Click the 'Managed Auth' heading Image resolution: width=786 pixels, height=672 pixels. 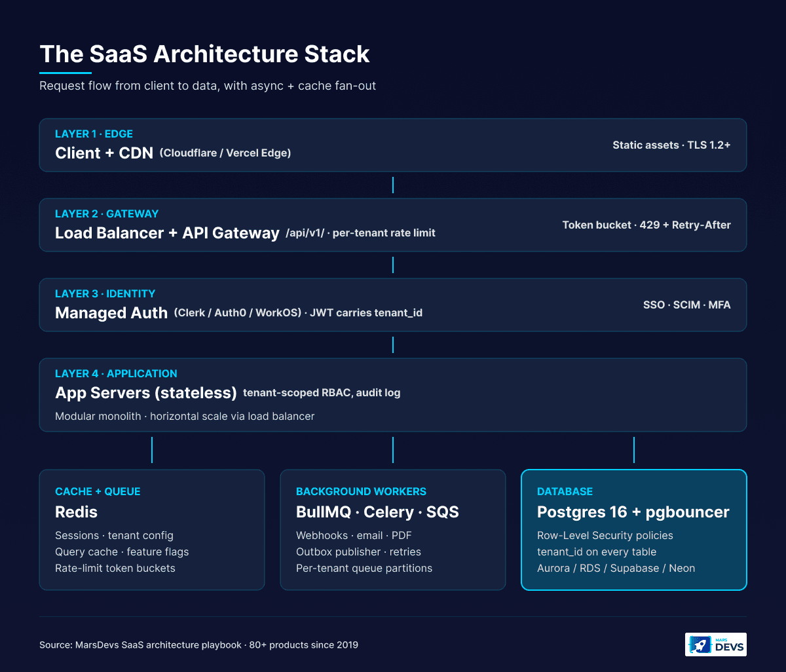[x=111, y=312]
